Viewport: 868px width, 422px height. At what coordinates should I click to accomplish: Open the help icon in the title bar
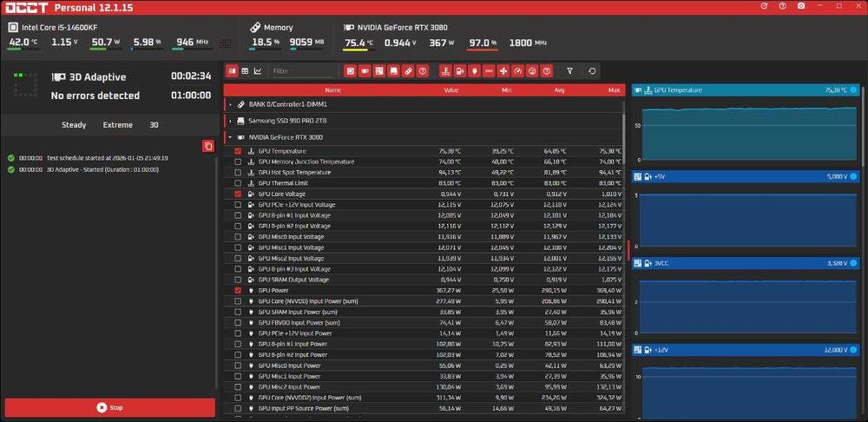(x=782, y=6)
